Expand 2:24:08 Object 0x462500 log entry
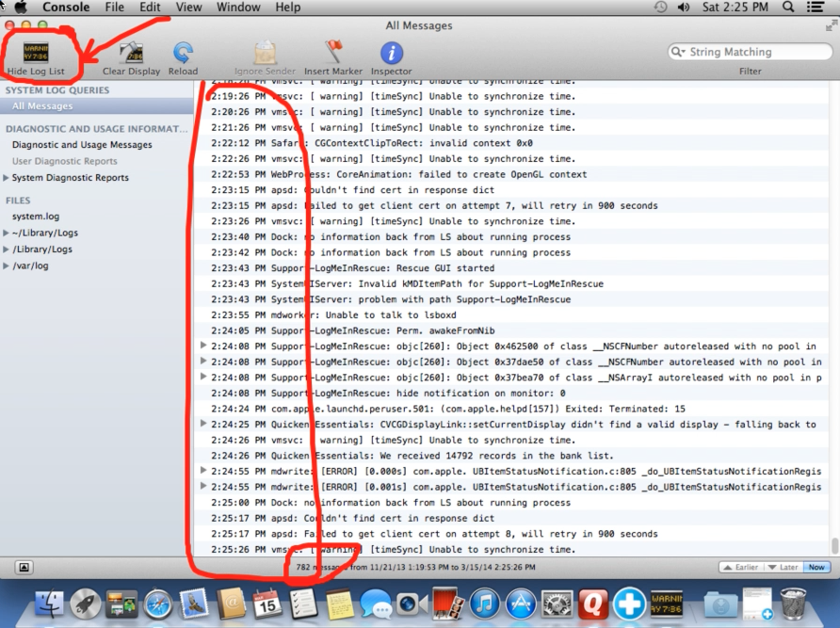 (x=203, y=346)
